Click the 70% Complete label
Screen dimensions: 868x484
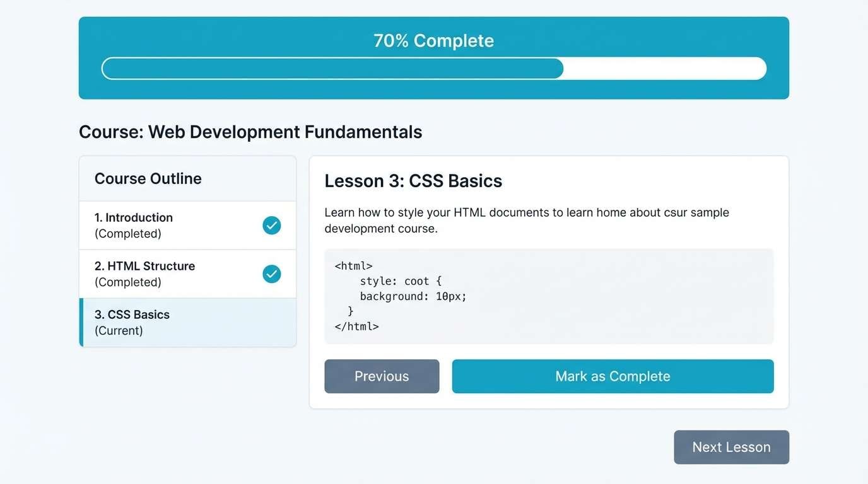pyautogui.click(x=433, y=40)
